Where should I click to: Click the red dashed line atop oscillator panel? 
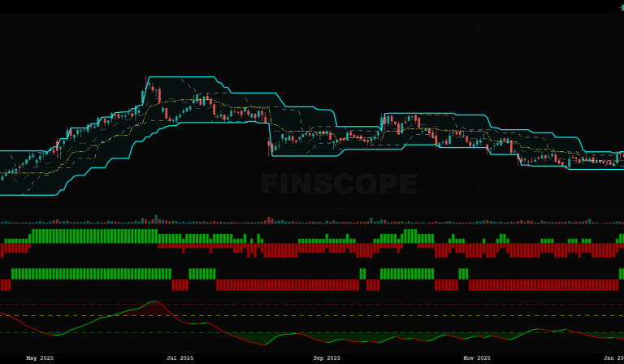point(325,304)
